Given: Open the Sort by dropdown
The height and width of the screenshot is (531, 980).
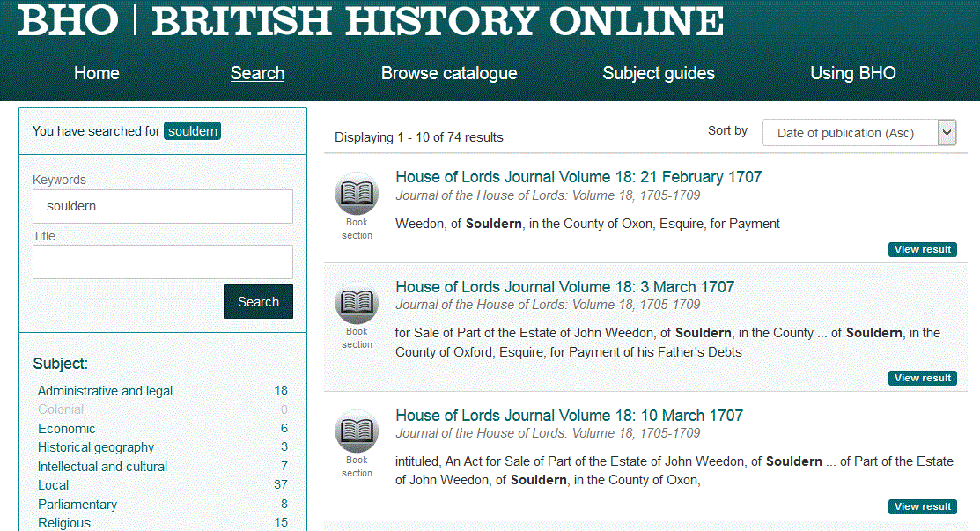Looking at the screenshot, I should click(858, 132).
